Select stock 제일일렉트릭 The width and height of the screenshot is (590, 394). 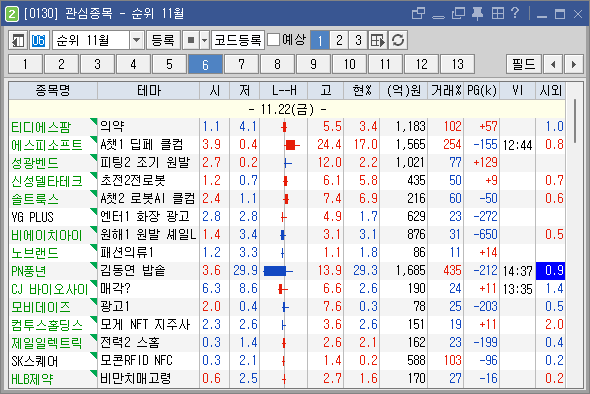coord(47,344)
